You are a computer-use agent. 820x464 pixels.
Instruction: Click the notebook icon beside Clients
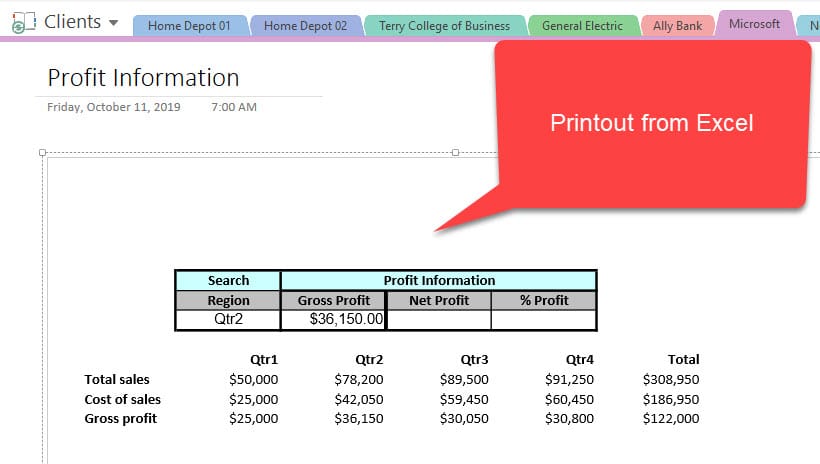(x=24, y=22)
